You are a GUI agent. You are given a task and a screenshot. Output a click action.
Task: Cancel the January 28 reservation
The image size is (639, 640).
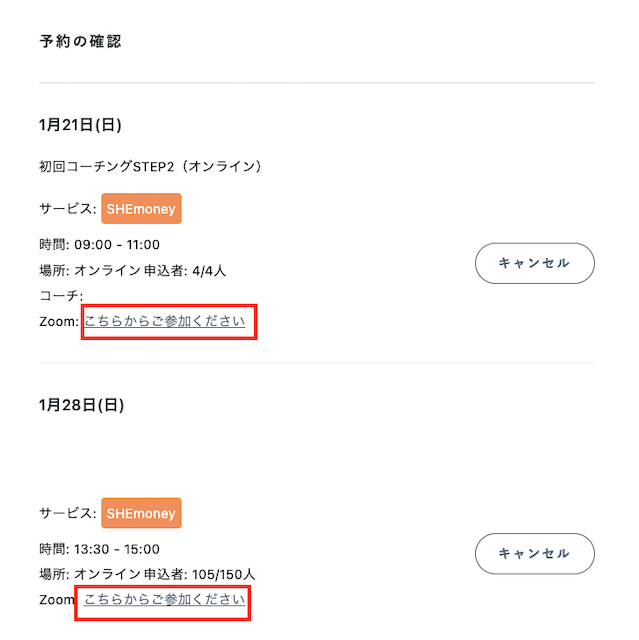click(534, 553)
